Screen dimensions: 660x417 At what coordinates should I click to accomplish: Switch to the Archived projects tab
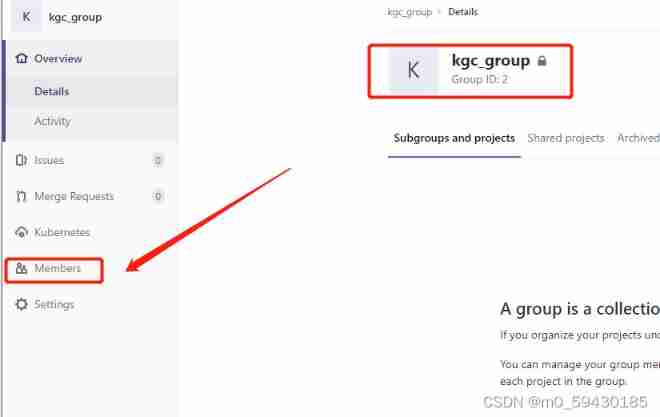(x=639, y=138)
